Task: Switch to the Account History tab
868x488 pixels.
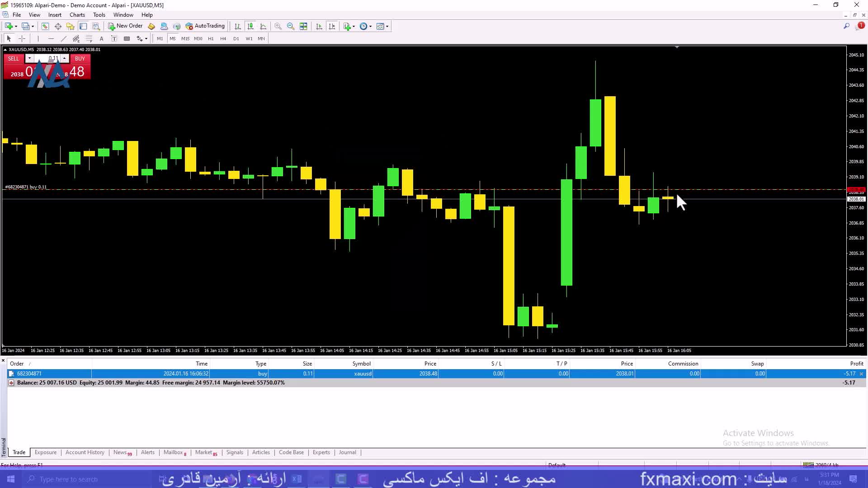Action: coord(85,452)
